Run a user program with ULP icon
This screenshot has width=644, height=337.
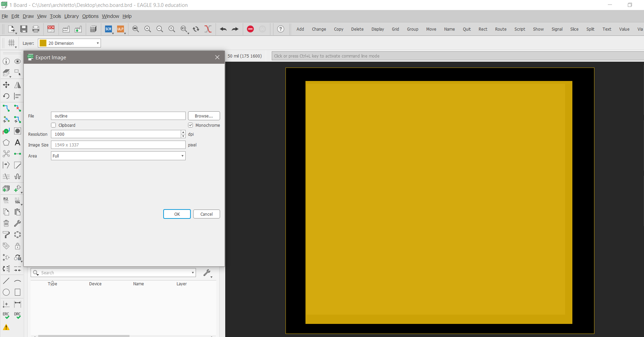120,29
